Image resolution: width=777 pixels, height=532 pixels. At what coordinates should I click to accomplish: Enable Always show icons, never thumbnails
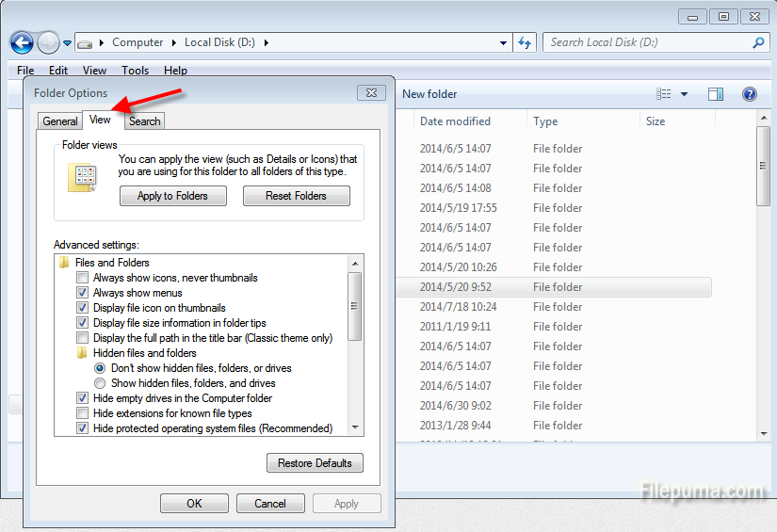pos(83,278)
